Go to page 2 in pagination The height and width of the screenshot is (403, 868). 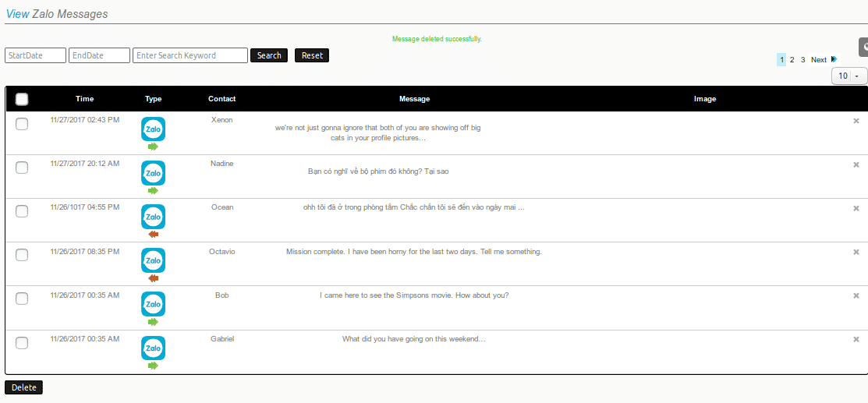pyautogui.click(x=792, y=60)
